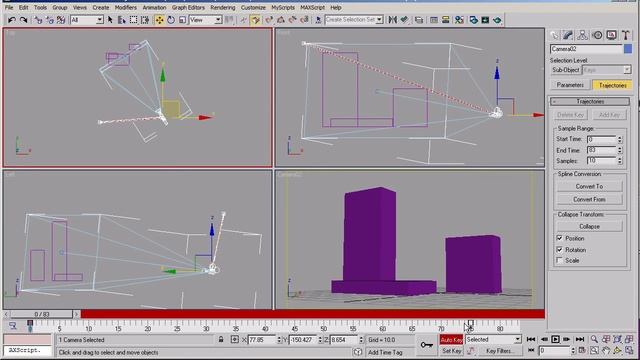
Task: Open the File menu
Action: [9, 7]
